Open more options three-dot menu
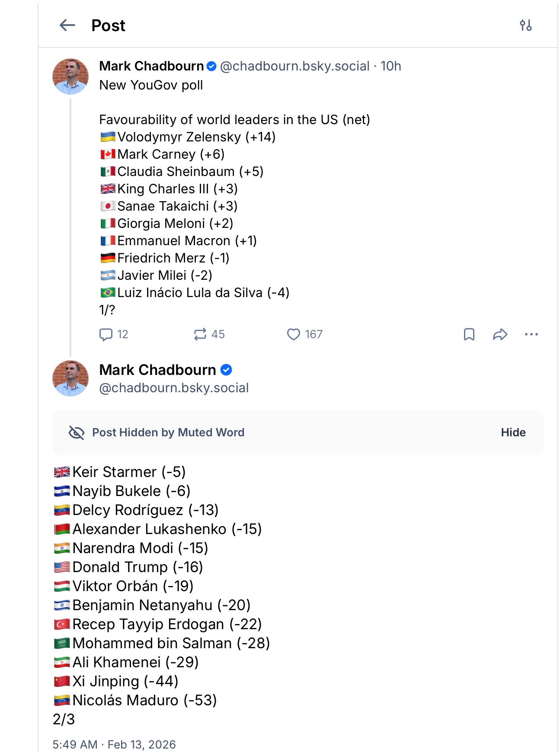The height and width of the screenshot is (752, 560). [531, 334]
